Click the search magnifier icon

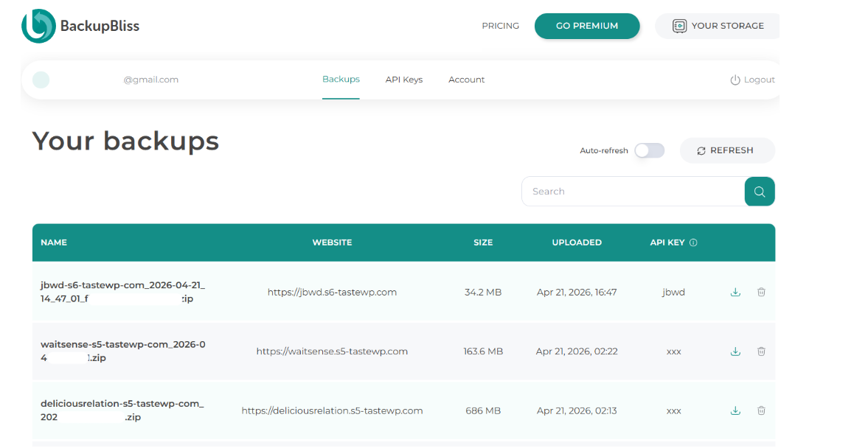click(x=759, y=191)
